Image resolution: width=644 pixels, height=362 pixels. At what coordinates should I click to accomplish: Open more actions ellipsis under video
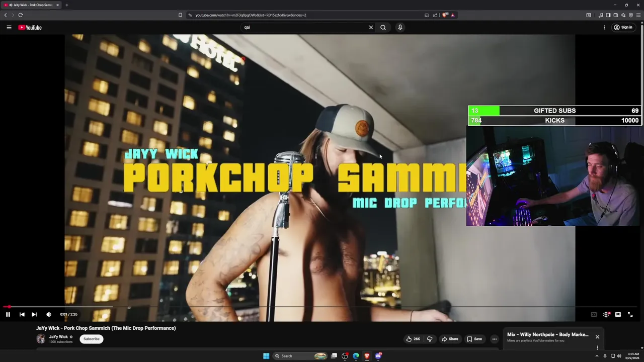coord(495,339)
